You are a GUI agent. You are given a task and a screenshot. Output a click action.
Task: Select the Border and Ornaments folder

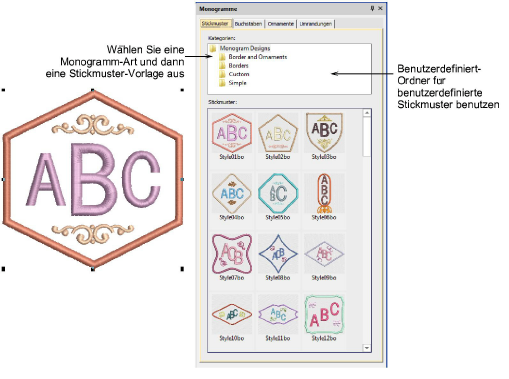(x=257, y=57)
